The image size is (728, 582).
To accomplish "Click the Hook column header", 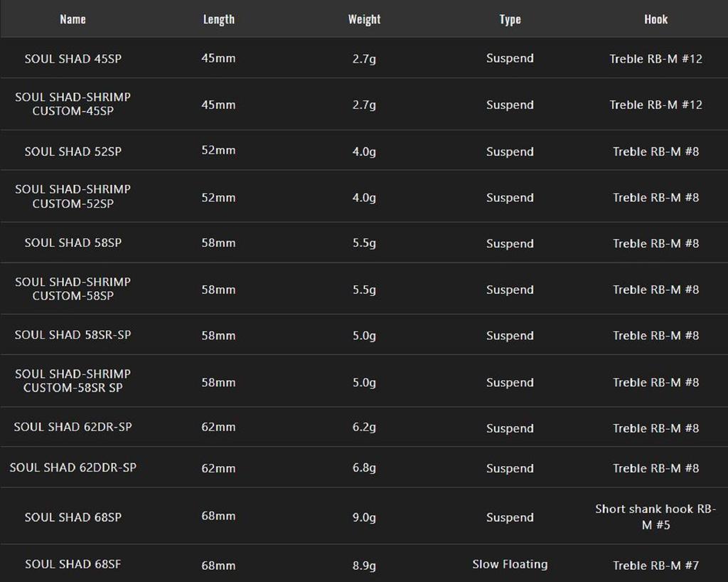I will tap(655, 19).
